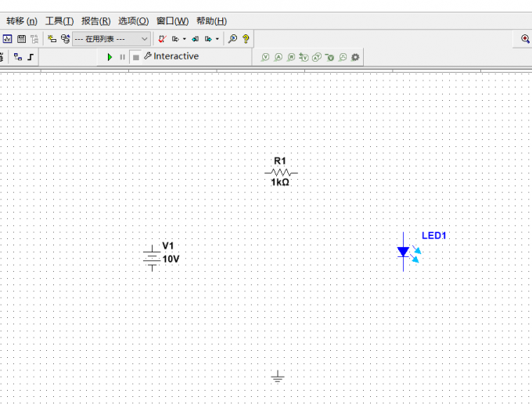The image size is (532, 404).
Task: Start simulation with green Run button
Action: point(110,57)
